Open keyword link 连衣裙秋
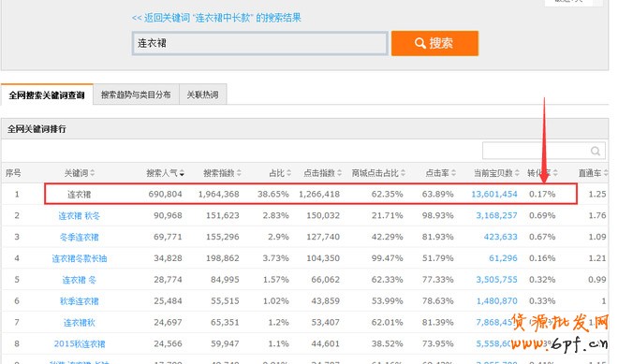 coord(80,322)
